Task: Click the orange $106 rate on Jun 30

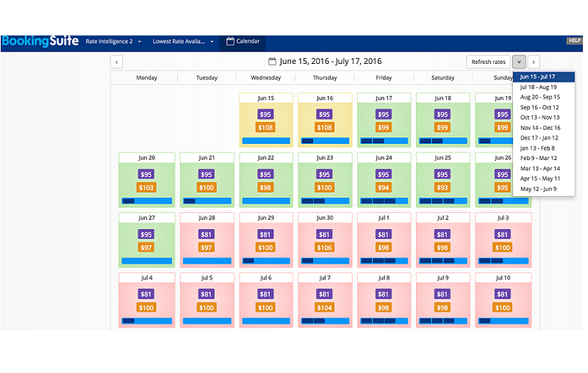Action: pos(324,248)
